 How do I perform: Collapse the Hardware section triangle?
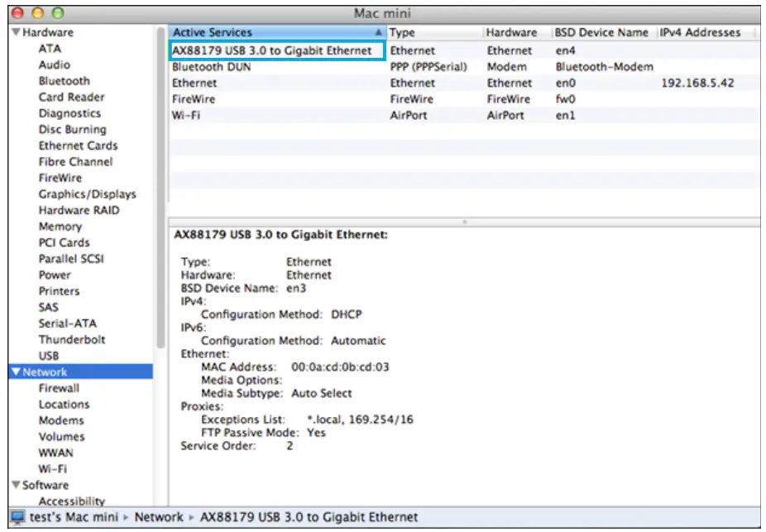(16, 32)
